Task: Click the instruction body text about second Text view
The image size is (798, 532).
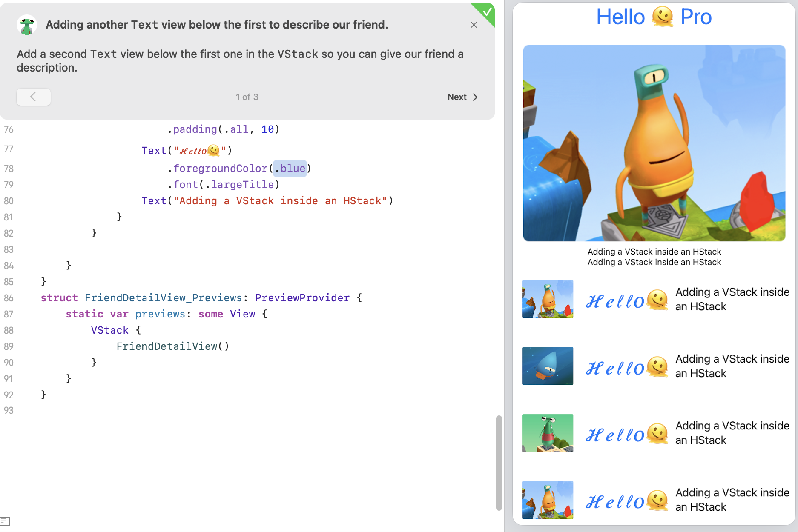Action: tap(240, 61)
